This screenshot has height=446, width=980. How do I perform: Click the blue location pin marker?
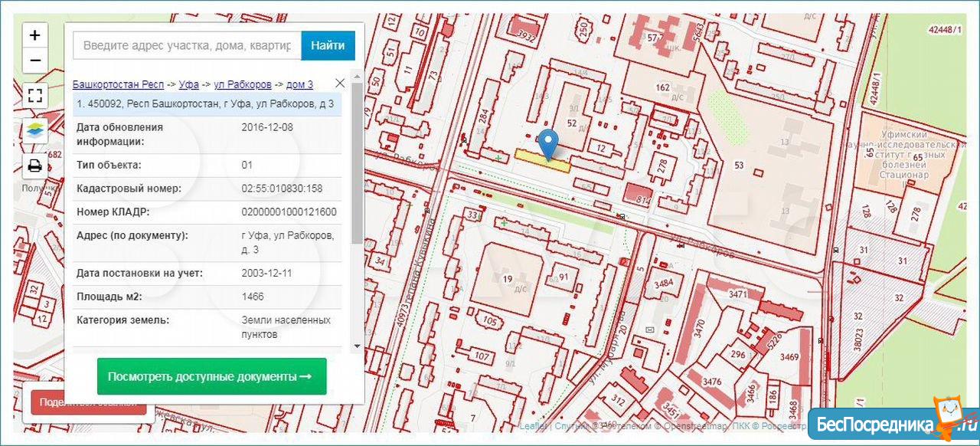[548, 143]
